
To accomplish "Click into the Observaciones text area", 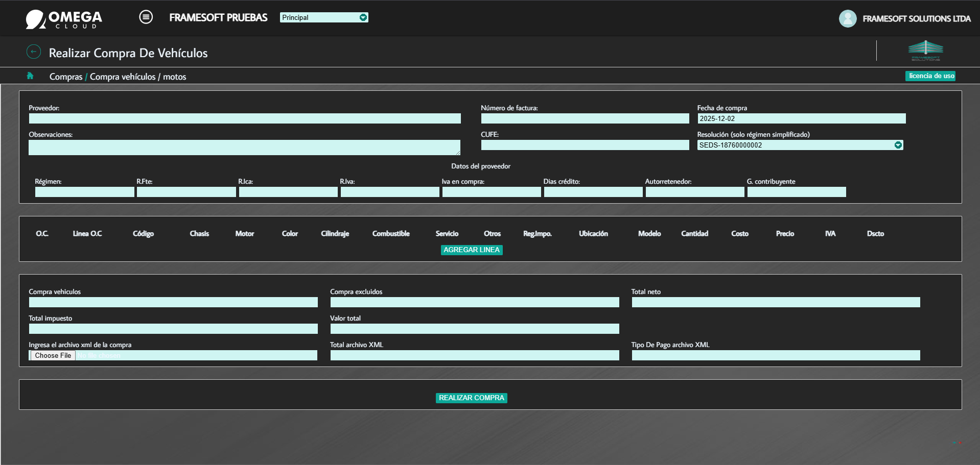I will 245,148.
